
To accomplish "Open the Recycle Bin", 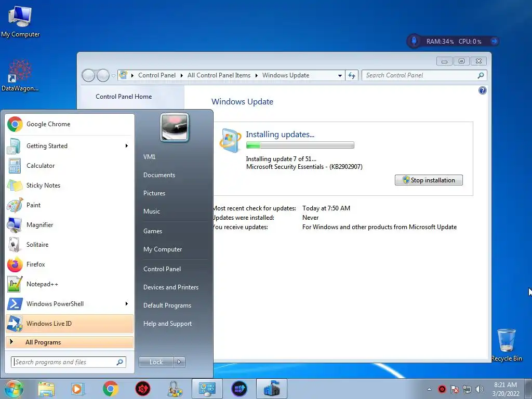I will (507, 345).
